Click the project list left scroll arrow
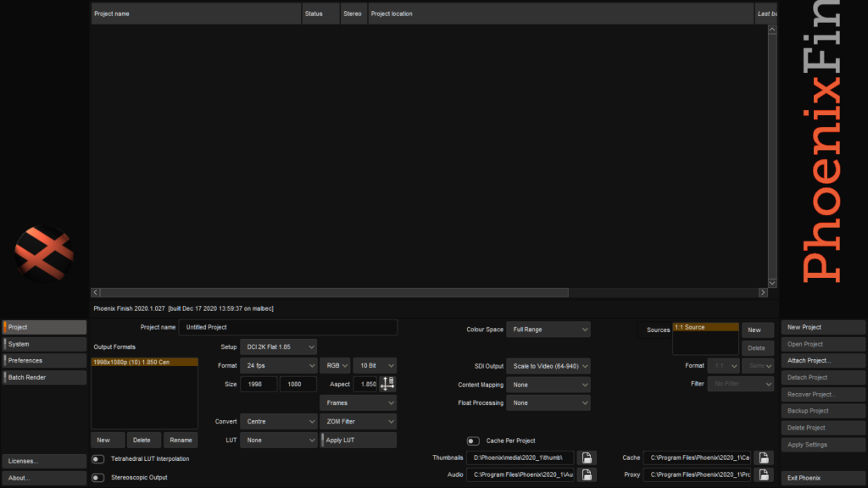 (95, 292)
